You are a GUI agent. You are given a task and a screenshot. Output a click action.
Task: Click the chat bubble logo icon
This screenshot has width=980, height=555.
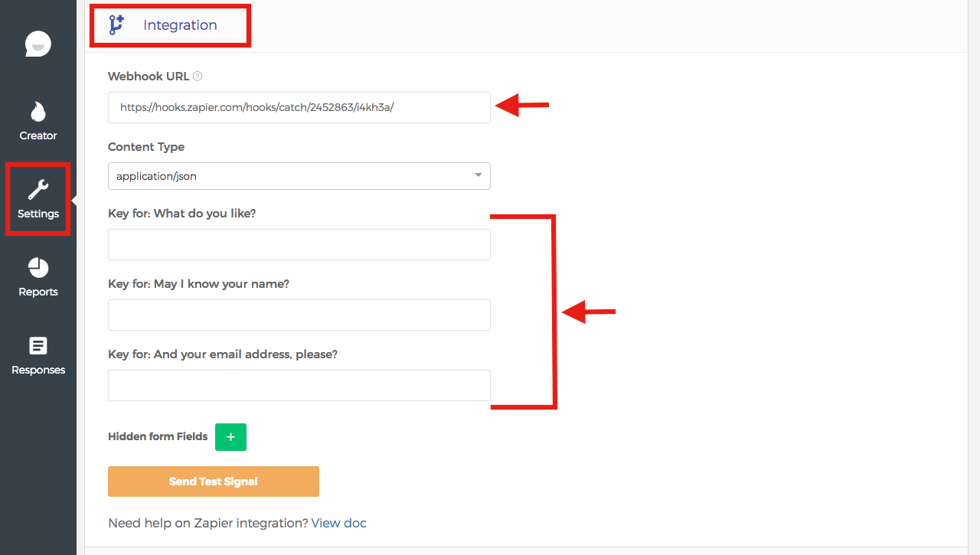[x=38, y=44]
